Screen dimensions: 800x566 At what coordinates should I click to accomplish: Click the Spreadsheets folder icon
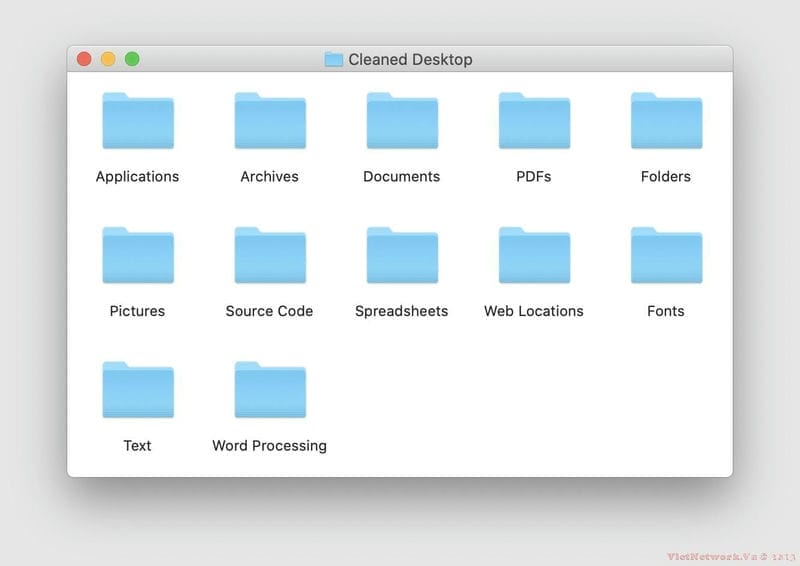point(402,256)
